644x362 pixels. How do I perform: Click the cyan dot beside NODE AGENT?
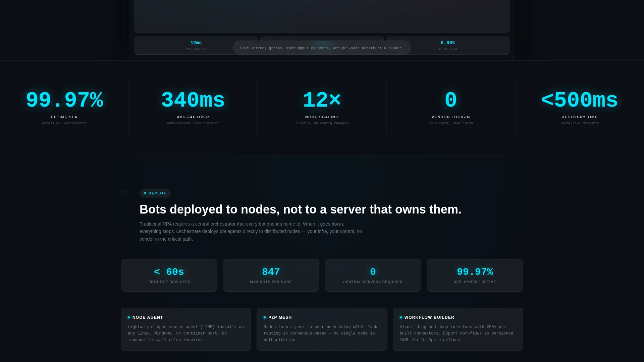(x=129, y=317)
